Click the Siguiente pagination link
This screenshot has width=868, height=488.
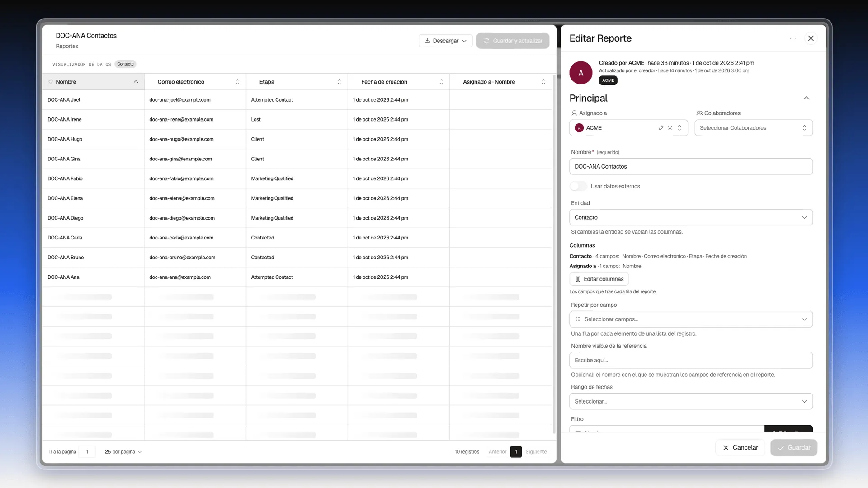(536, 452)
